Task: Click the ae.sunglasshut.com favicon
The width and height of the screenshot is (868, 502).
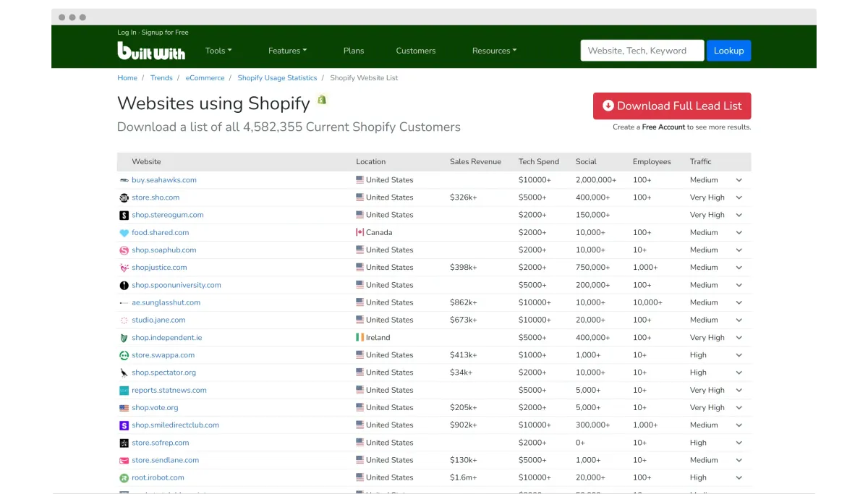Action: 124,302
